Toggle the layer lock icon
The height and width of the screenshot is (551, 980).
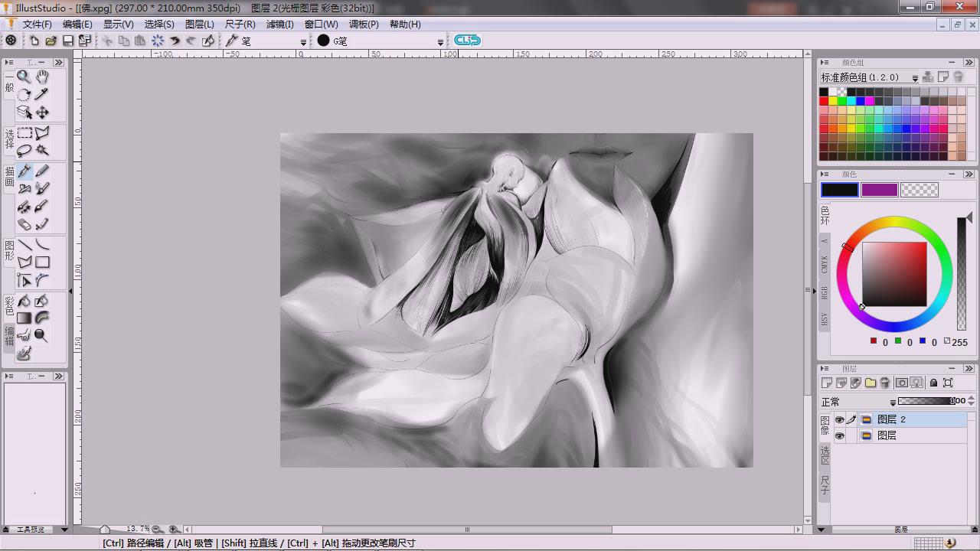[933, 383]
